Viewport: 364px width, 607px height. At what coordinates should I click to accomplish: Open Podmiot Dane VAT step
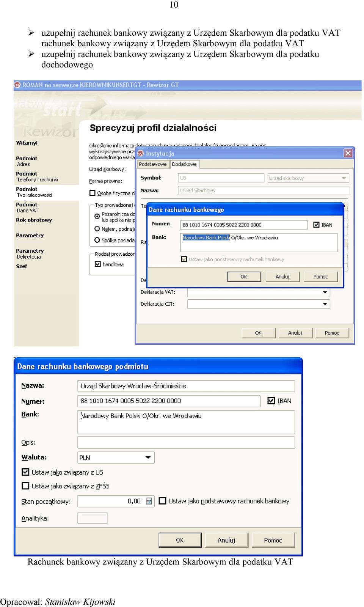[x=27, y=208]
